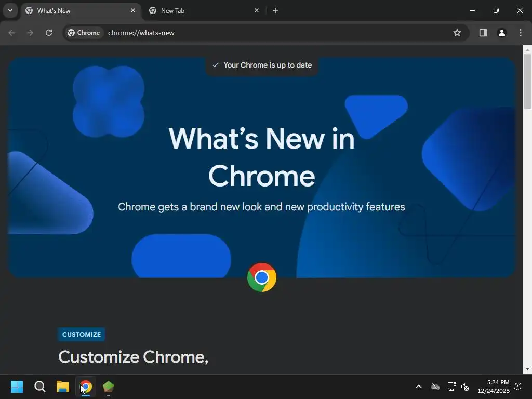Viewport: 532px width, 399px height.
Task: Click the CUSTOMIZE label badge
Action: click(82, 334)
